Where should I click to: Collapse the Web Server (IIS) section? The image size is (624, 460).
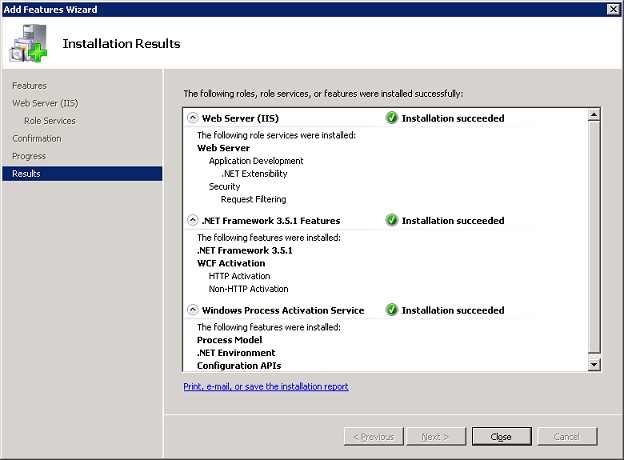[193, 118]
